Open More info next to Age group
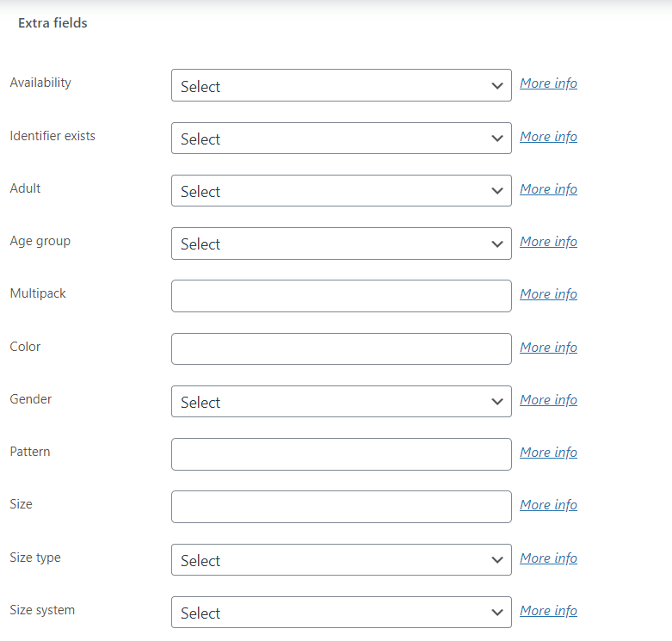This screenshot has width=672, height=641. 549,242
